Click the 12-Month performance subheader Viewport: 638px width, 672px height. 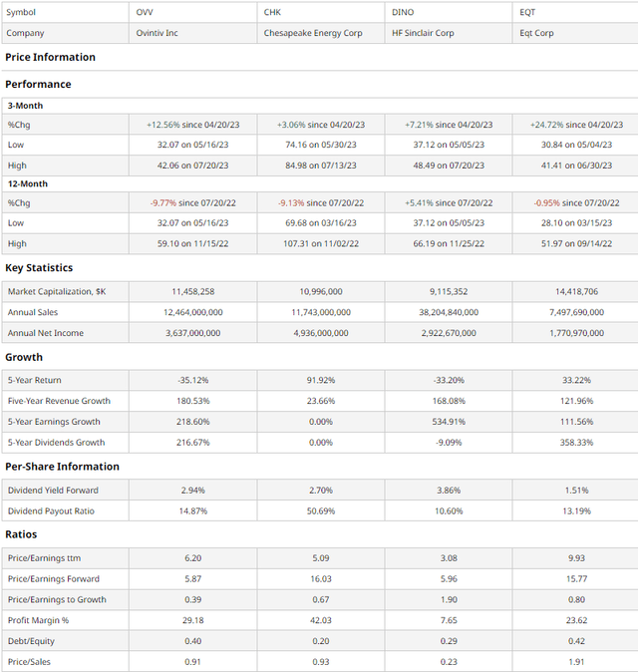pos(28,183)
